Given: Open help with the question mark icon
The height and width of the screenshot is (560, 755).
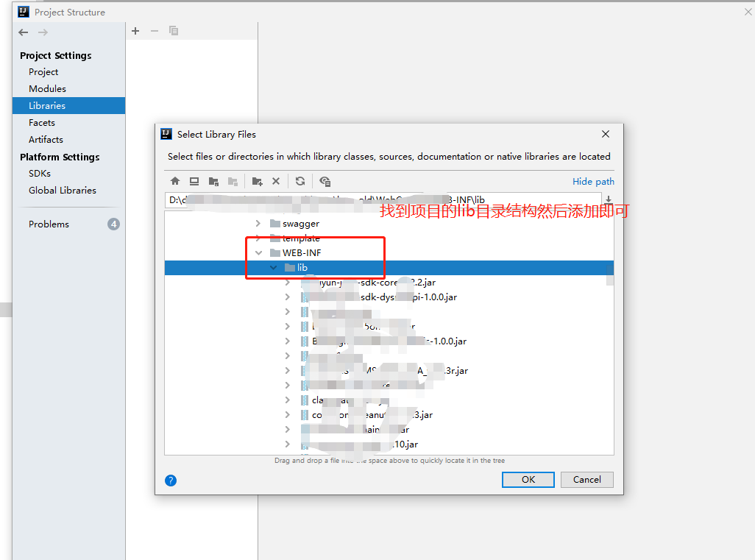Looking at the screenshot, I should click(x=171, y=480).
